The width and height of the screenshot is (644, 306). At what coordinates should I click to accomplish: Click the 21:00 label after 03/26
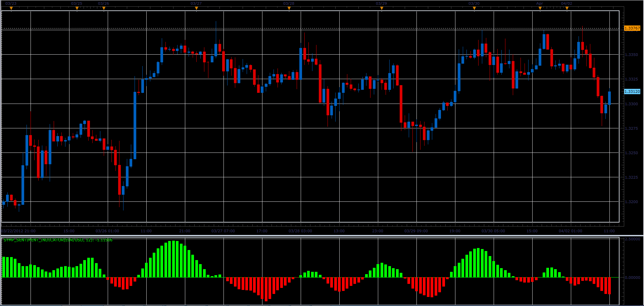coord(185,231)
